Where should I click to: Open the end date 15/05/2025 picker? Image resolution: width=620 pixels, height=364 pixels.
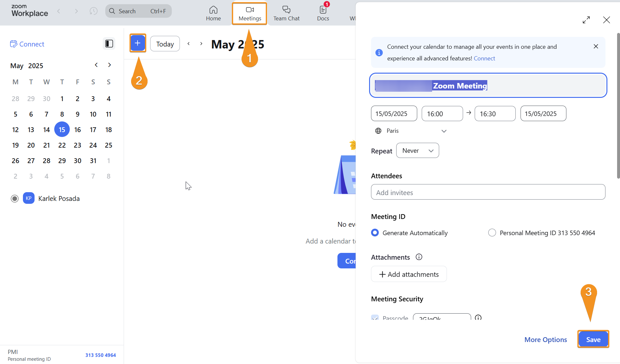[543, 113]
